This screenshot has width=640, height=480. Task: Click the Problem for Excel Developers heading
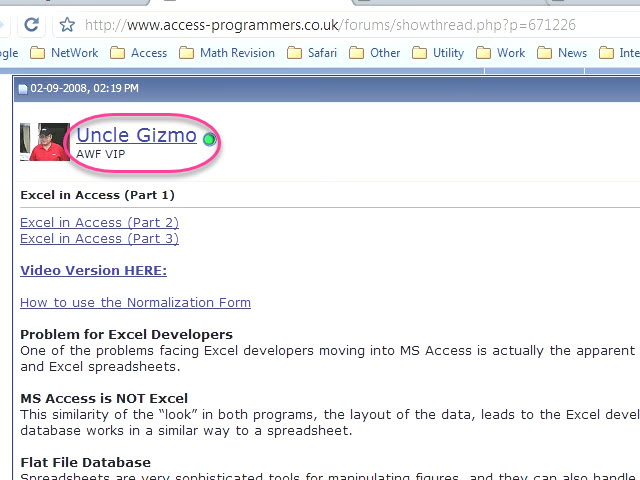[x=127, y=335]
